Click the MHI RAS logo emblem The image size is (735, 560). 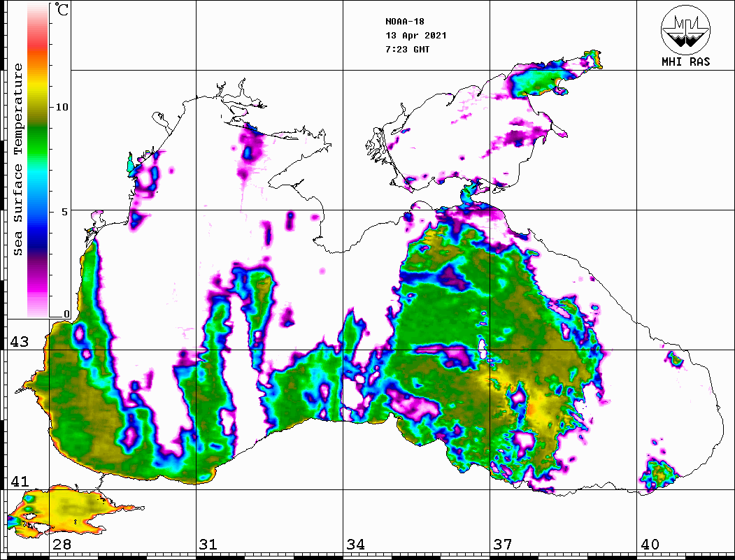click(685, 29)
